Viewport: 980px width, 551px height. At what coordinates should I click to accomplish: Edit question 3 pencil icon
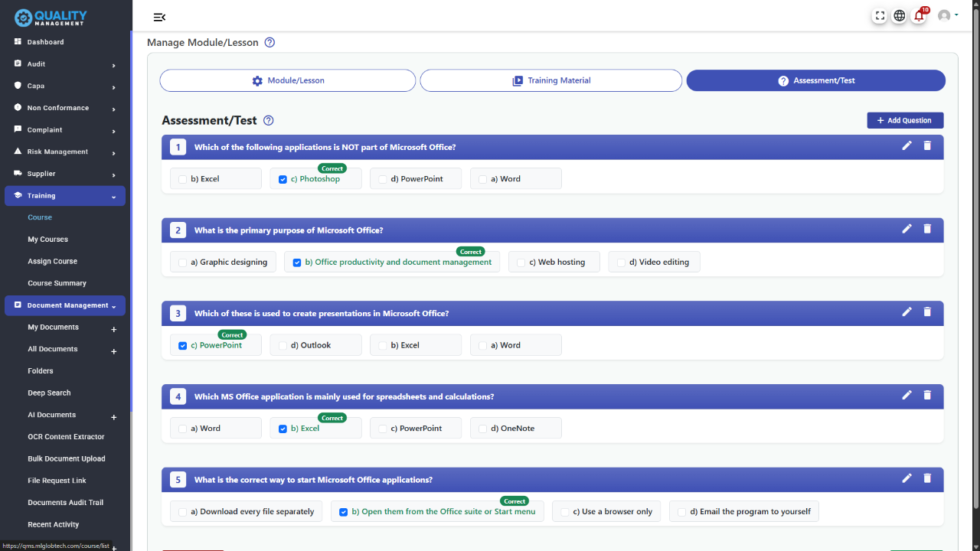[x=907, y=312]
